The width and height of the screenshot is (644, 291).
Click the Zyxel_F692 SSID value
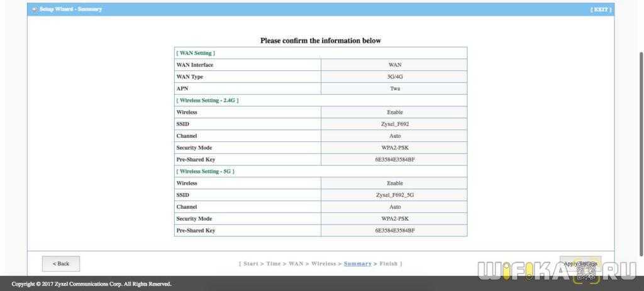pos(394,124)
